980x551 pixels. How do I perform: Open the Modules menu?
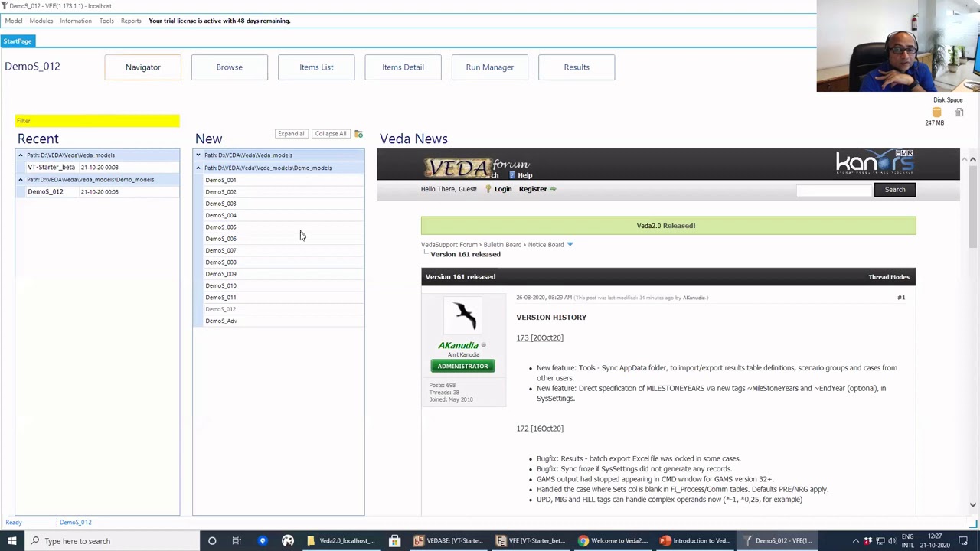[41, 21]
